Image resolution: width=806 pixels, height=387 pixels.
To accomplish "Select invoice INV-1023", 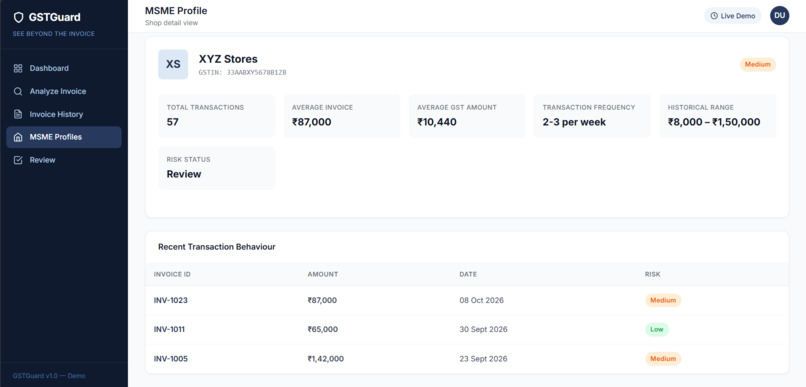I will (171, 301).
